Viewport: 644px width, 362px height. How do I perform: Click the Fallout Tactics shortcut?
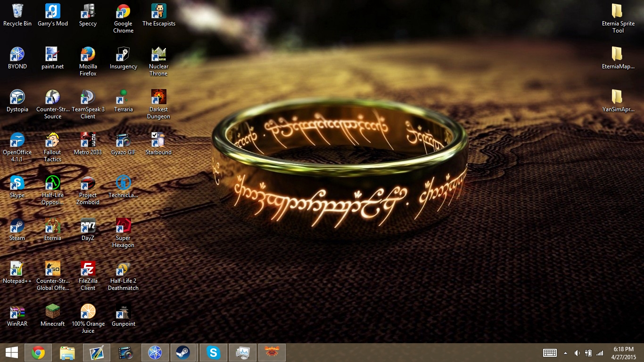(53, 148)
